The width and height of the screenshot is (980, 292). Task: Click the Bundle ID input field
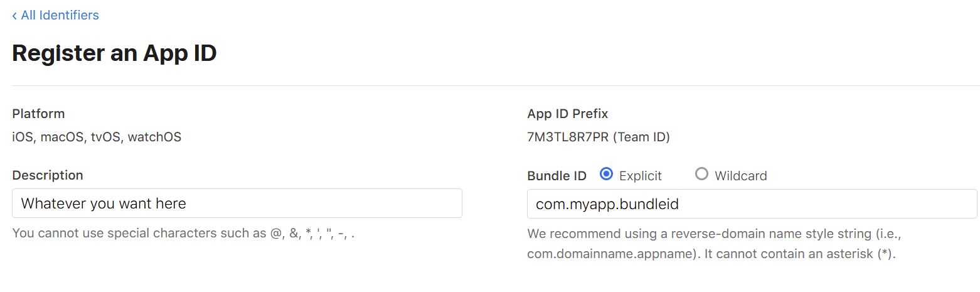pos(752,204)
